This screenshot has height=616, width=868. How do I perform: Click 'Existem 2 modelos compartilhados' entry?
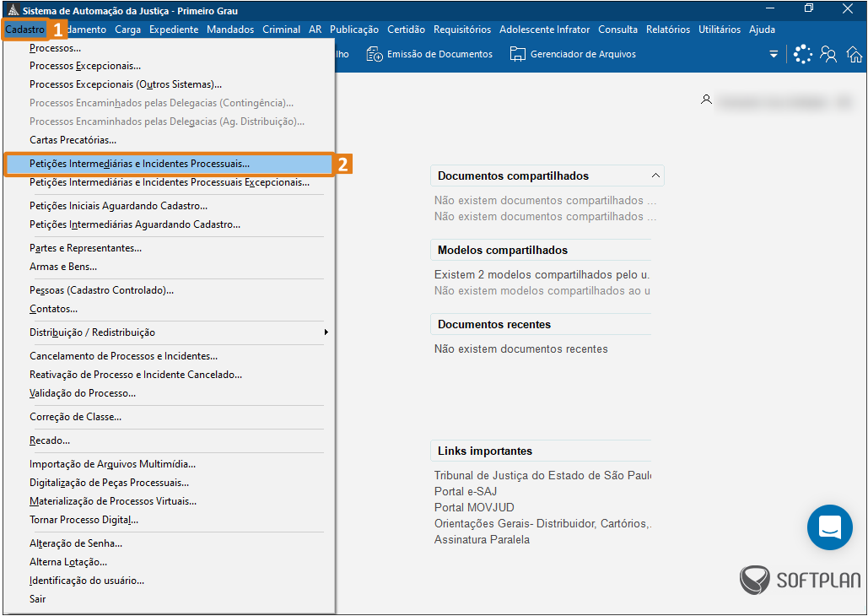point(542,275)
